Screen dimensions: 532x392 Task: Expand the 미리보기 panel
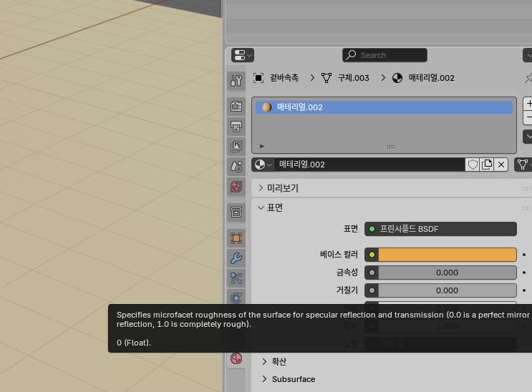(x=261, y=188)
